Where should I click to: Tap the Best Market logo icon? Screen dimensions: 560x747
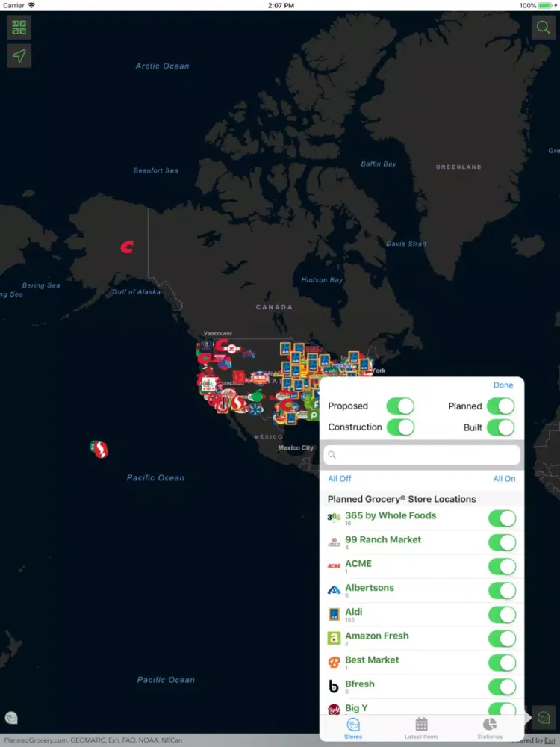pyautogui.click(x=334, y=662)
